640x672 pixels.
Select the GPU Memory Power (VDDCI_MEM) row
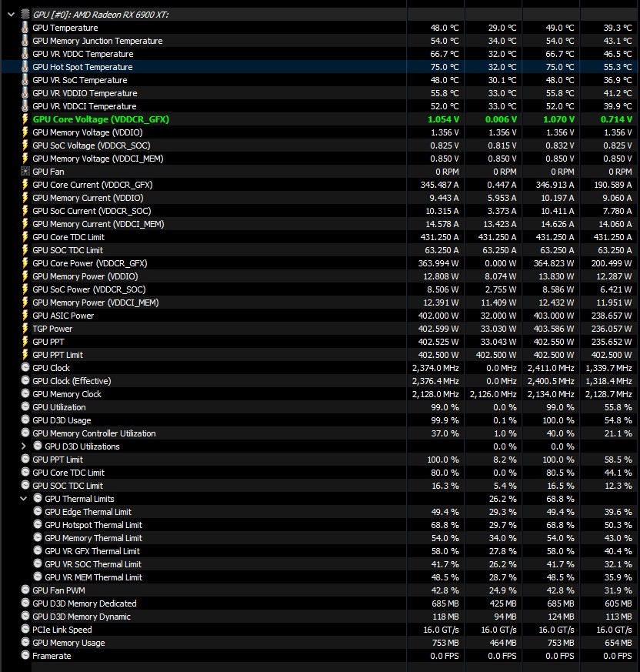(x=319, y=303)
